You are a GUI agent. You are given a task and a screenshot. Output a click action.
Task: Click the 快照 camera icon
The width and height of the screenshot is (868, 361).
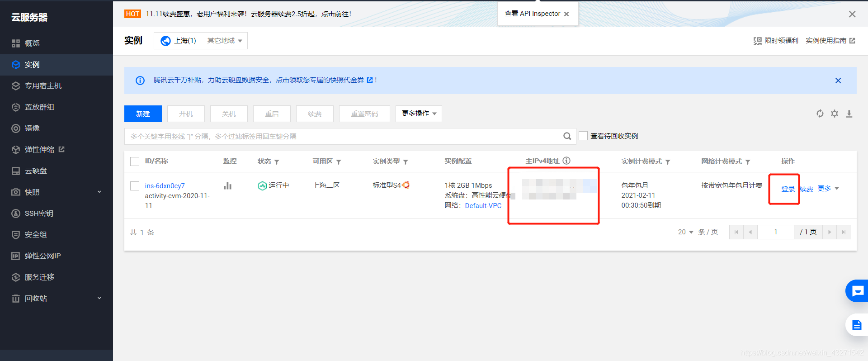(16, 192)
